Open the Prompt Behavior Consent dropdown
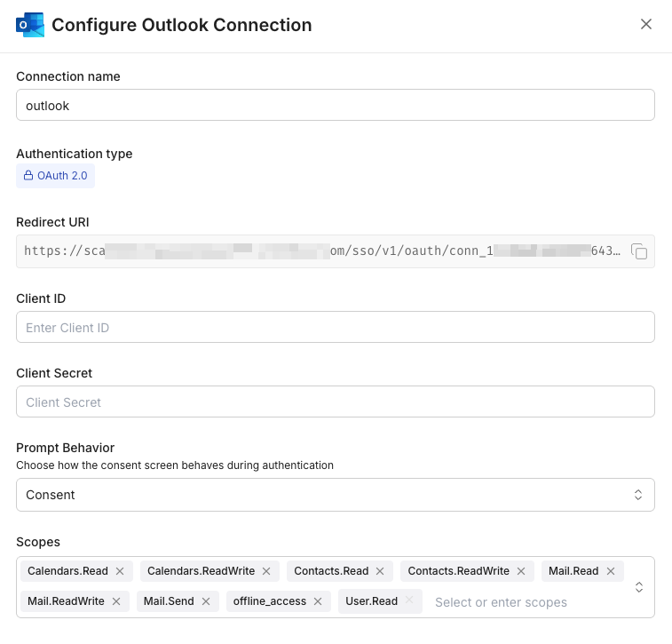The image size is (672, 644). [335, 495]
